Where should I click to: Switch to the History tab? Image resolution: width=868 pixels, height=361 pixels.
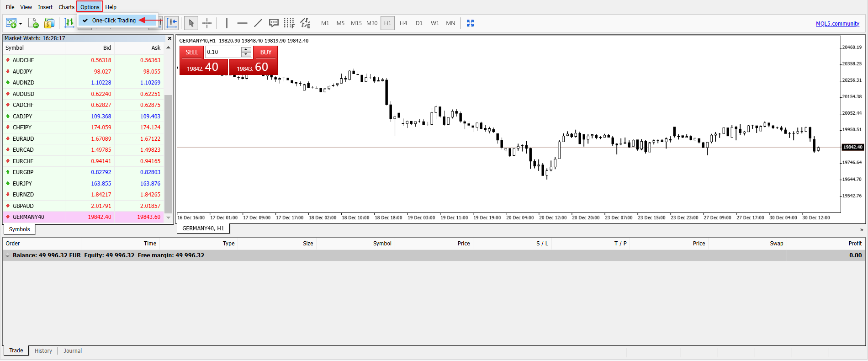tap(43, 351)
